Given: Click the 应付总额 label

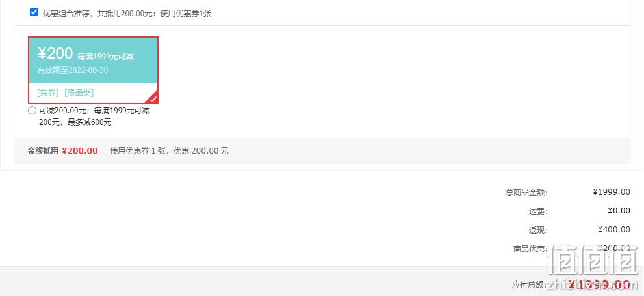Looking at the screenshot, I should 530,285.
